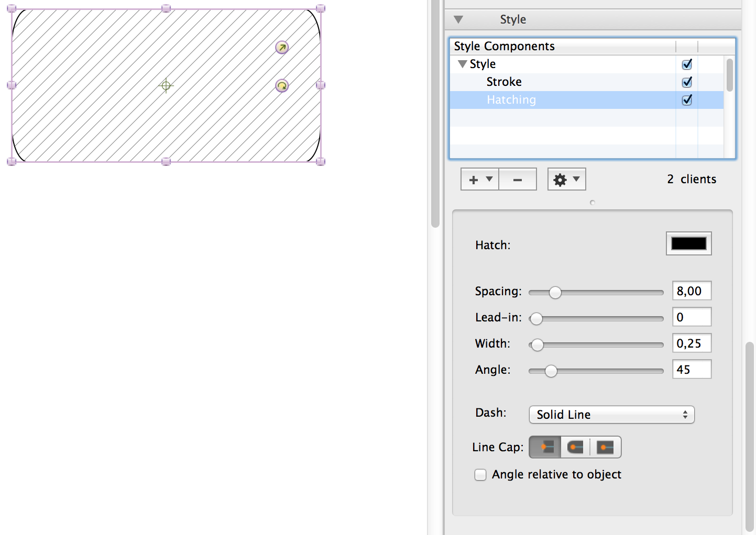Toggle the Style group checkbox
This screenshot has width=756, height=535.
[x=687, y=64]
